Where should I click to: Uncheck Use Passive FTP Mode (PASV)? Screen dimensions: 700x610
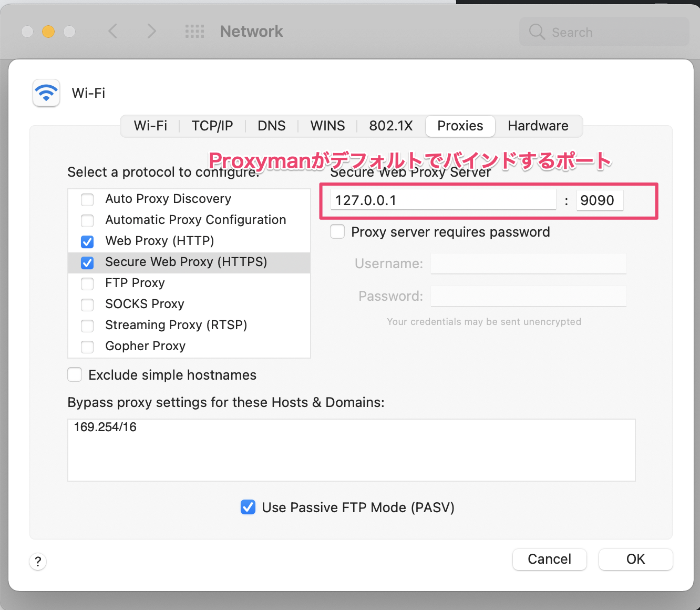[248, 507]
